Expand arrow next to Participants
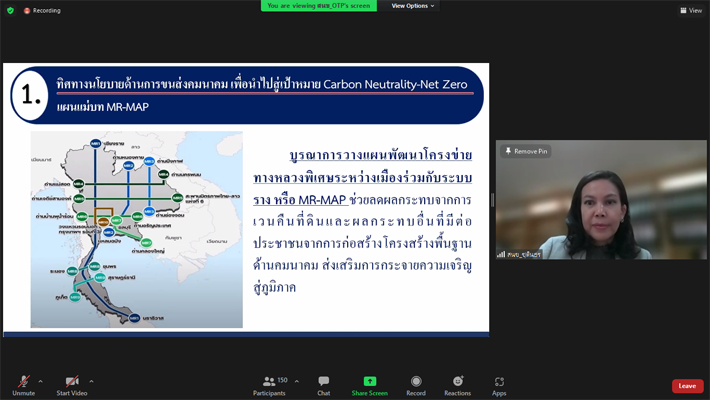Screen dimensions: 710x400 297,381
